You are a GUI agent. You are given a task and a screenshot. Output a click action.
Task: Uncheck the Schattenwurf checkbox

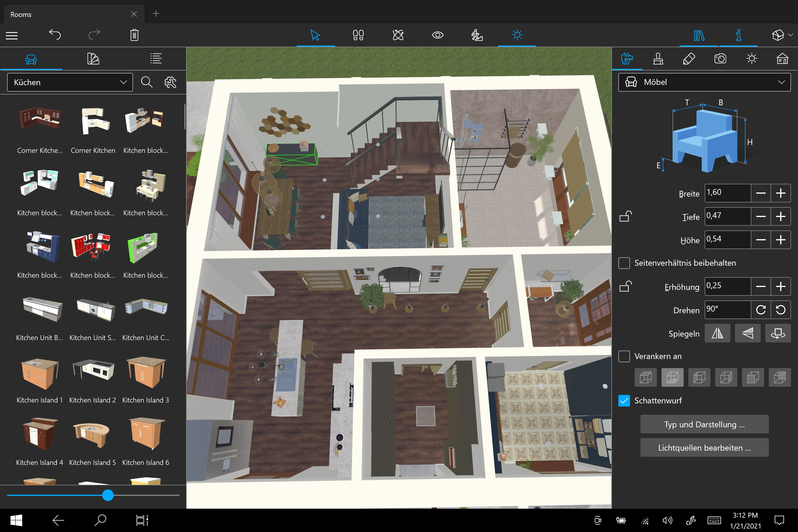coord(624,401)
